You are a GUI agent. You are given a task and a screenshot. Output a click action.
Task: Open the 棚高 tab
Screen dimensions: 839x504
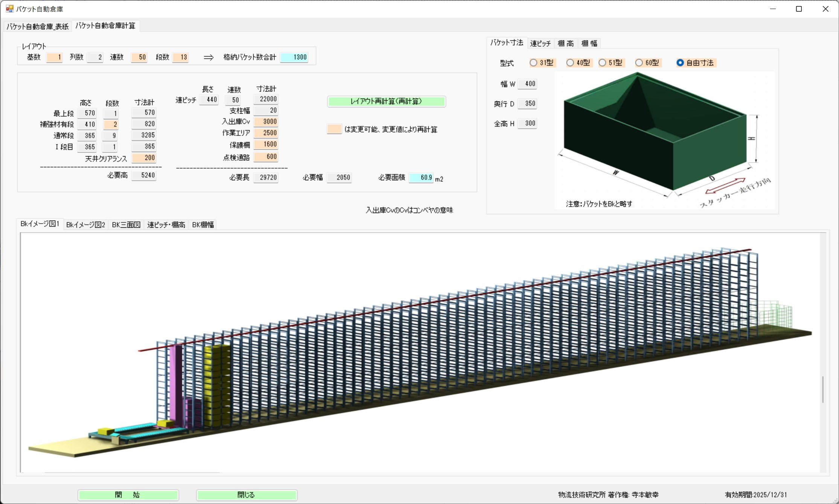pos(565,43)
